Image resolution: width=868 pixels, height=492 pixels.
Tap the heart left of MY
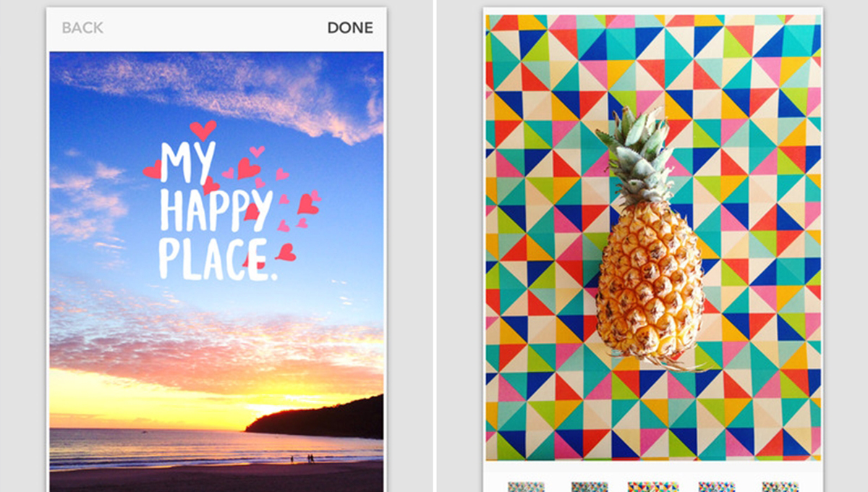coord(152,170)
